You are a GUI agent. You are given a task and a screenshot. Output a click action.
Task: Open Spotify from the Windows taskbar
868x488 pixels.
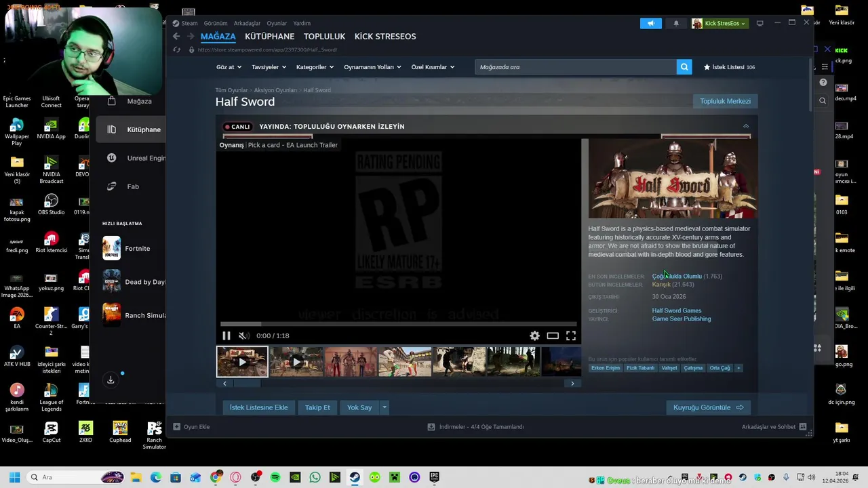coord(275,477)
